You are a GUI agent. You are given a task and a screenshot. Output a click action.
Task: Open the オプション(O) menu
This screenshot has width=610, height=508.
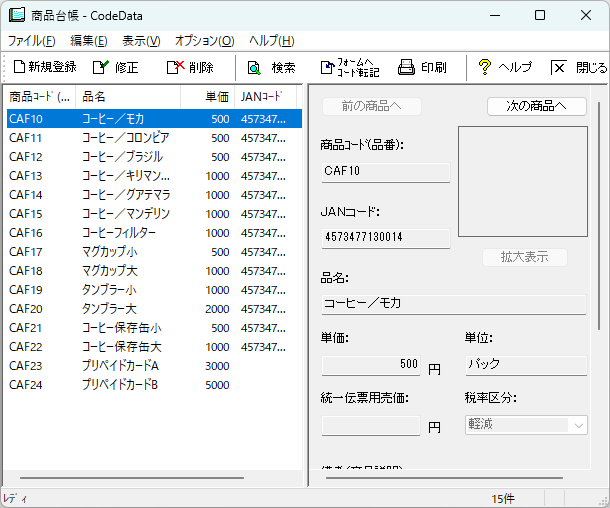point(204,41)
